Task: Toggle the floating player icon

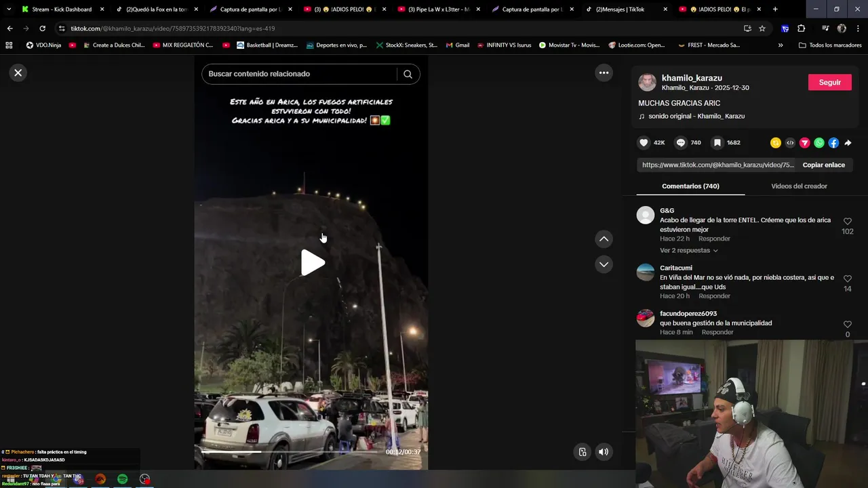Action: (x=582, y=452)
